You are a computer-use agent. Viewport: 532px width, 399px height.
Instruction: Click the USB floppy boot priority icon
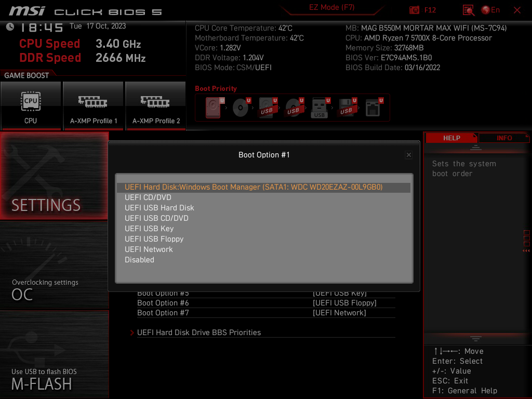(x=347, y=108)
